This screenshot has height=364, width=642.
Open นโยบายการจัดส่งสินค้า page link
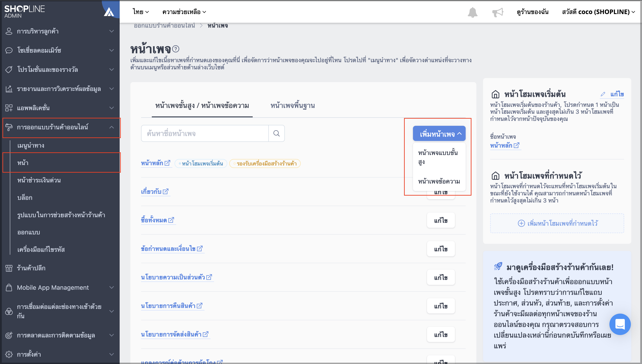click(x=171, y=334)
